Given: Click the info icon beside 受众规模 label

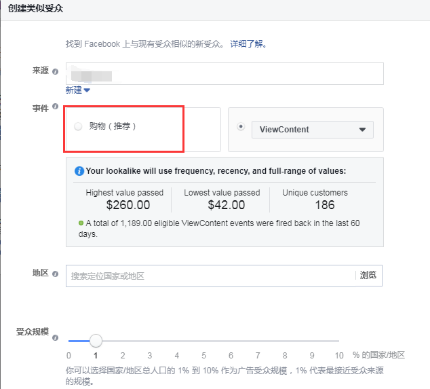Looking at the screenshot, I should pyautogui.click(x=55, y=338).
